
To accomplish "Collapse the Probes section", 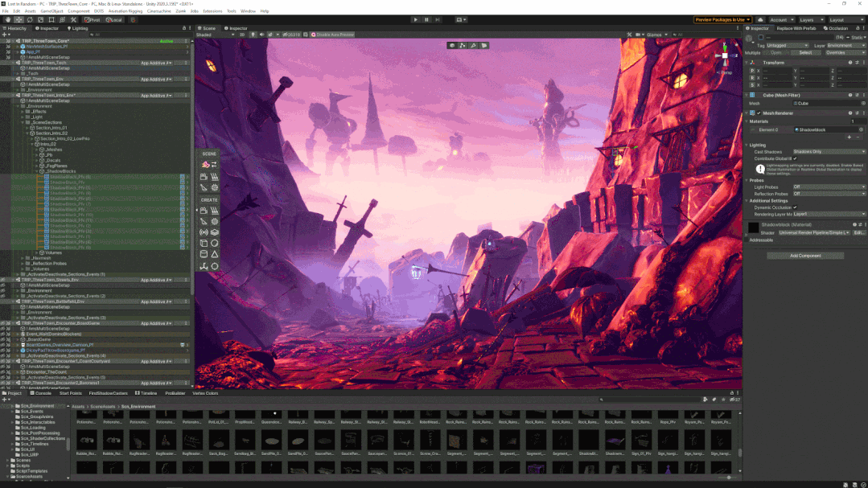I will (747, 180).
